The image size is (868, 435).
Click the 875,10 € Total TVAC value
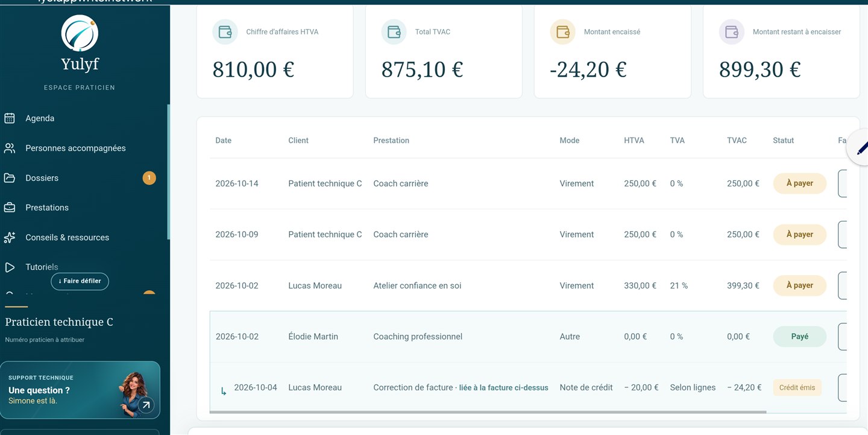pyautogui.click(x=422, y=69)
